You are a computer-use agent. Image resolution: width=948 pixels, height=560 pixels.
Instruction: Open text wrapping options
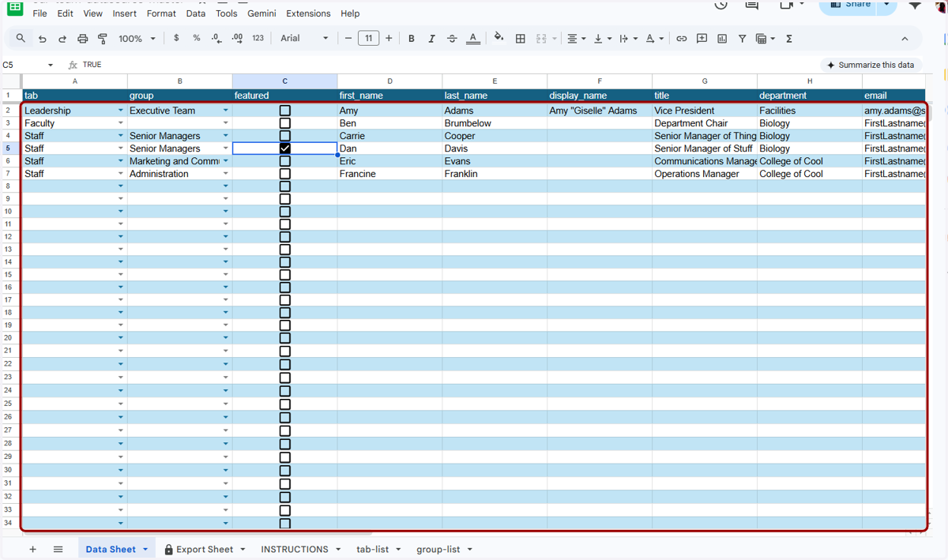point(629,38)
